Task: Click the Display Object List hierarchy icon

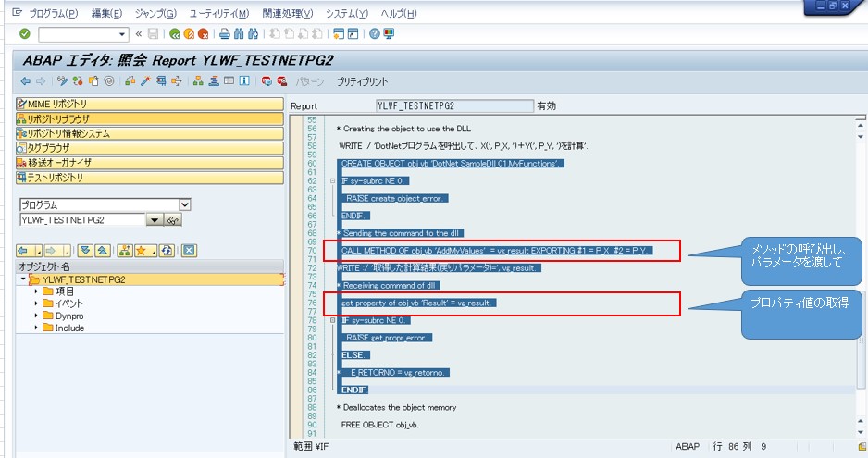Action: (x=198, y=81)
